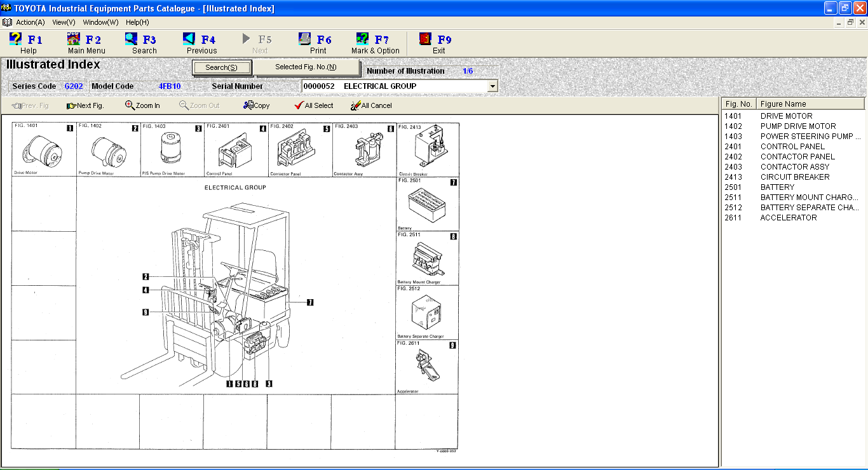Select Drive Motor thumbnail FIG. 1401

coord(44,149)
